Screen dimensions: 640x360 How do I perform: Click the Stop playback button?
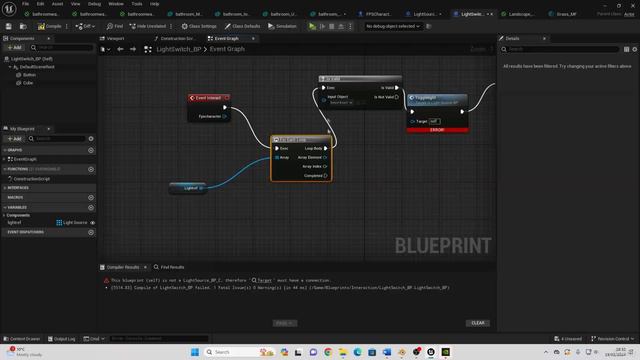332,26
